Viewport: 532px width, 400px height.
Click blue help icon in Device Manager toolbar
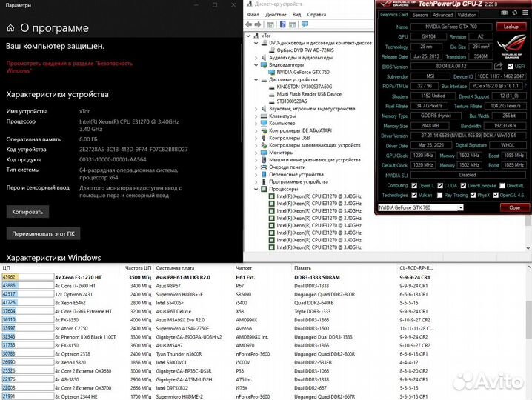(282, 24)
